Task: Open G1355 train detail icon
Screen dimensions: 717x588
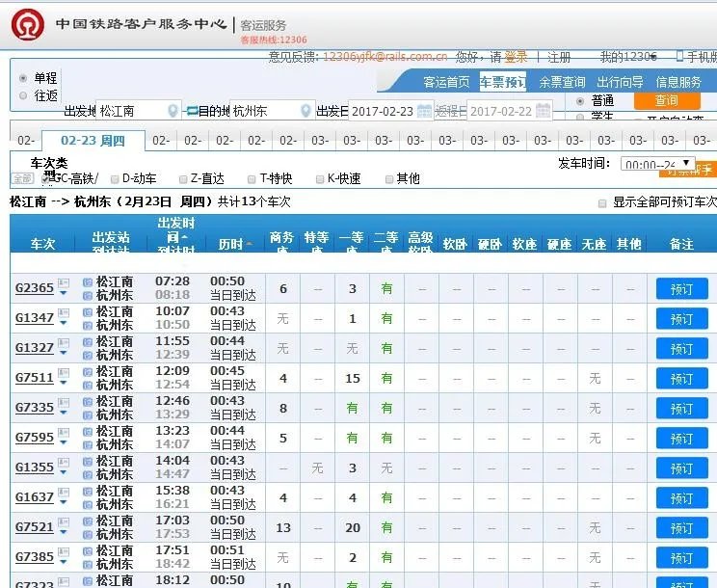Action: 64,463
